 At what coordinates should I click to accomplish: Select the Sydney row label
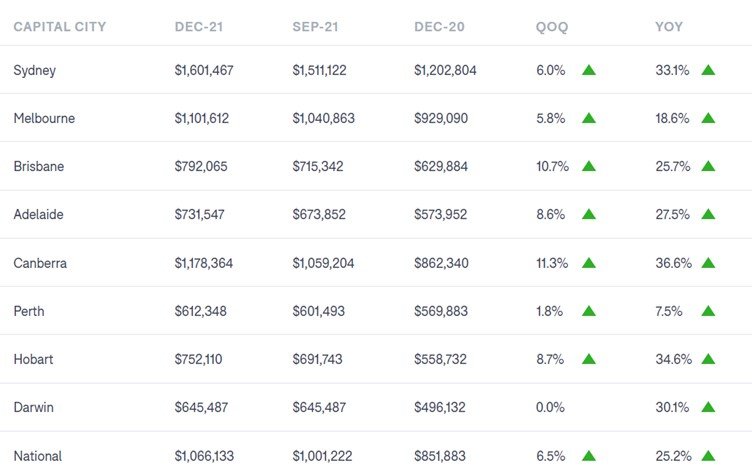pyautogui.click(x=35, y=70)
